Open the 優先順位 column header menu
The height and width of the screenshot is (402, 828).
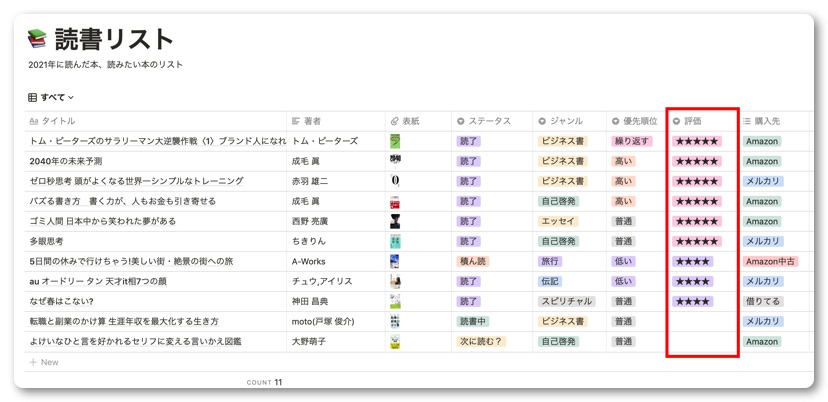[x=635, y=121]
